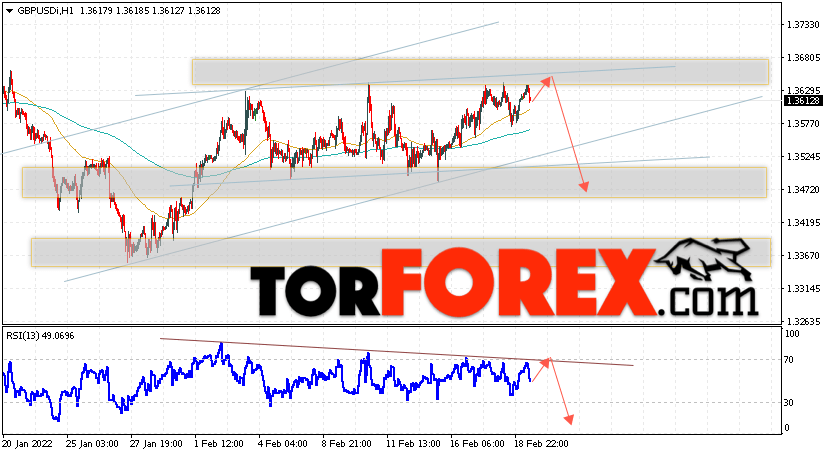Select the RSI 100 level label
827x455 pixels.
click(x=792, y=334)
